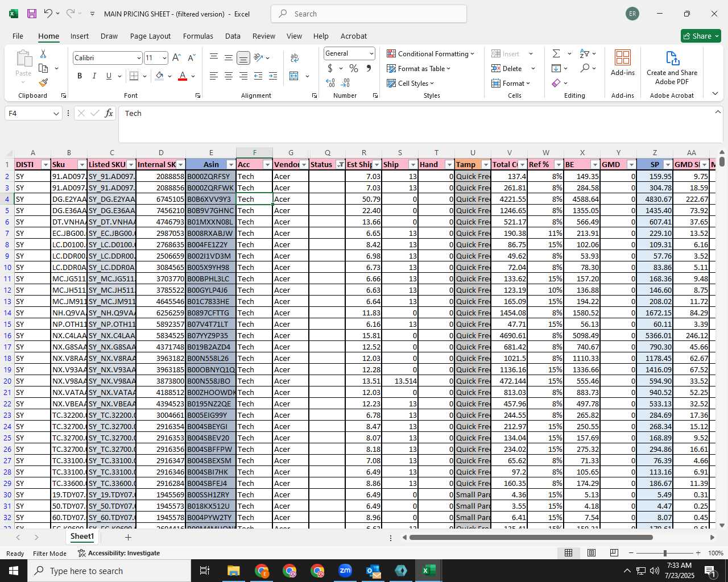Click the Orientation text angle icon

pos(258,57)
